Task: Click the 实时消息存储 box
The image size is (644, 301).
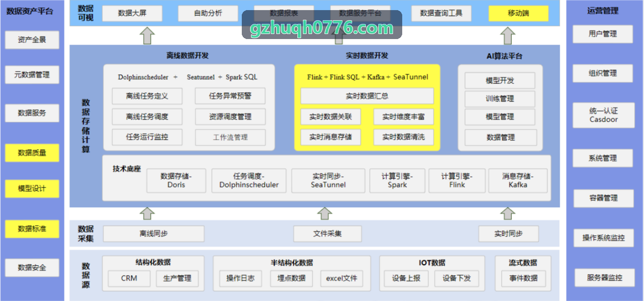Action: click(x=331, y=137)
